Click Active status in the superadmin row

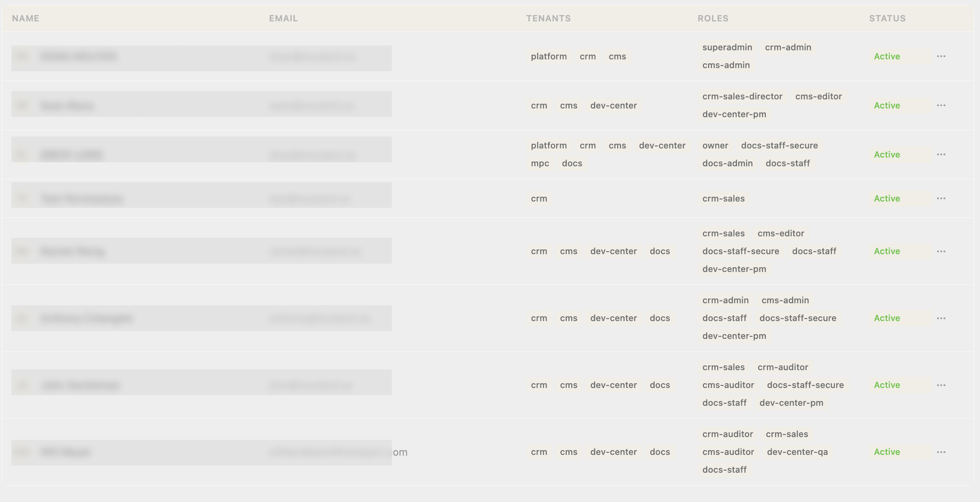tap(887, 56)
